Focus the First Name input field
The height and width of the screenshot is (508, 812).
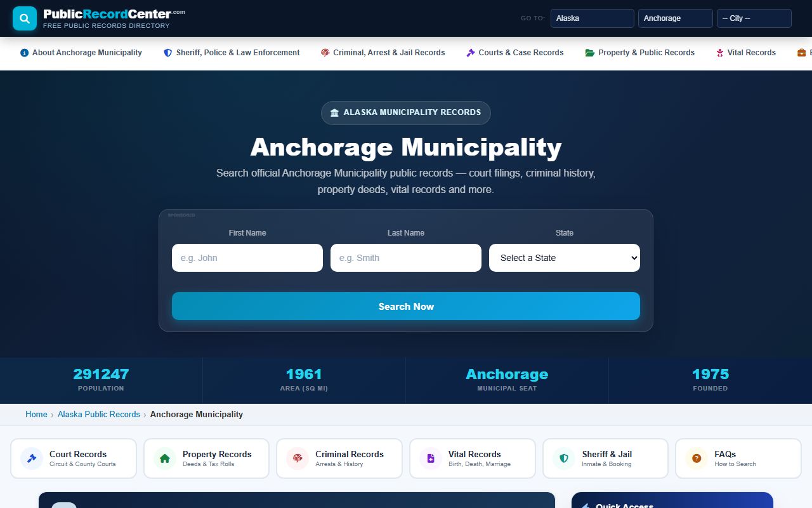[x=247, y=258]
